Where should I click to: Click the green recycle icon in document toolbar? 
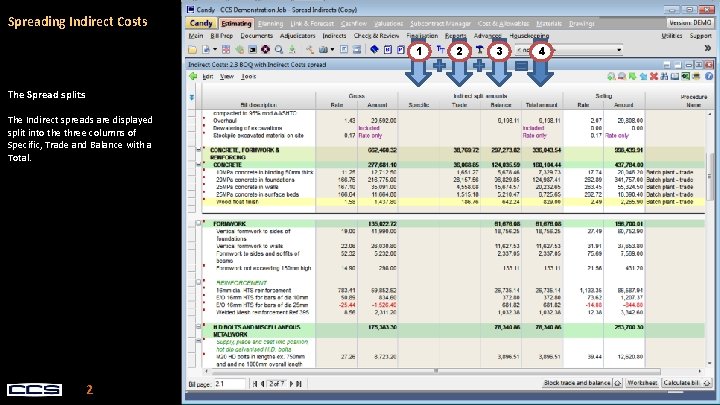tap(611, 77)
